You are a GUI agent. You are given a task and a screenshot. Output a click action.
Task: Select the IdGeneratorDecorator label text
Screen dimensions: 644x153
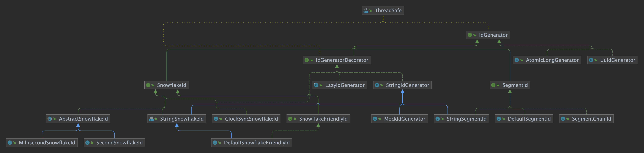(x=342, y=60)
